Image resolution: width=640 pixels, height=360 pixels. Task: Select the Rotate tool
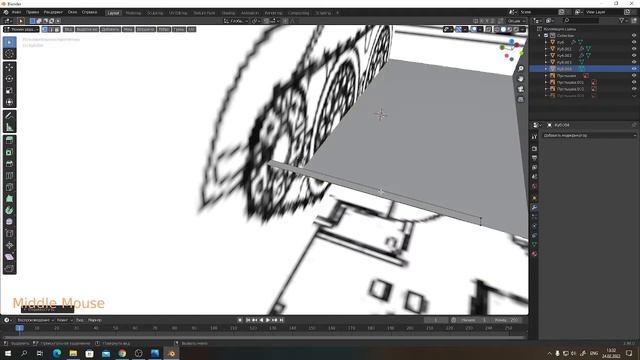point(9,79)
